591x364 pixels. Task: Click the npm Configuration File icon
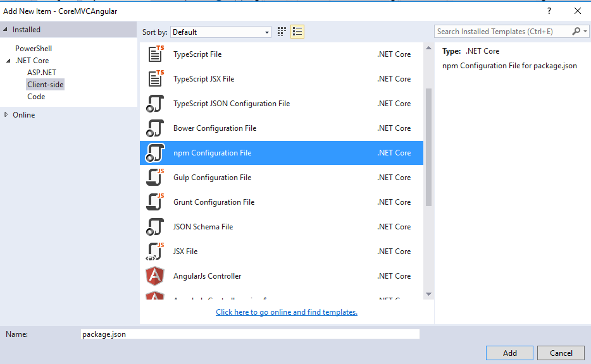155,153
